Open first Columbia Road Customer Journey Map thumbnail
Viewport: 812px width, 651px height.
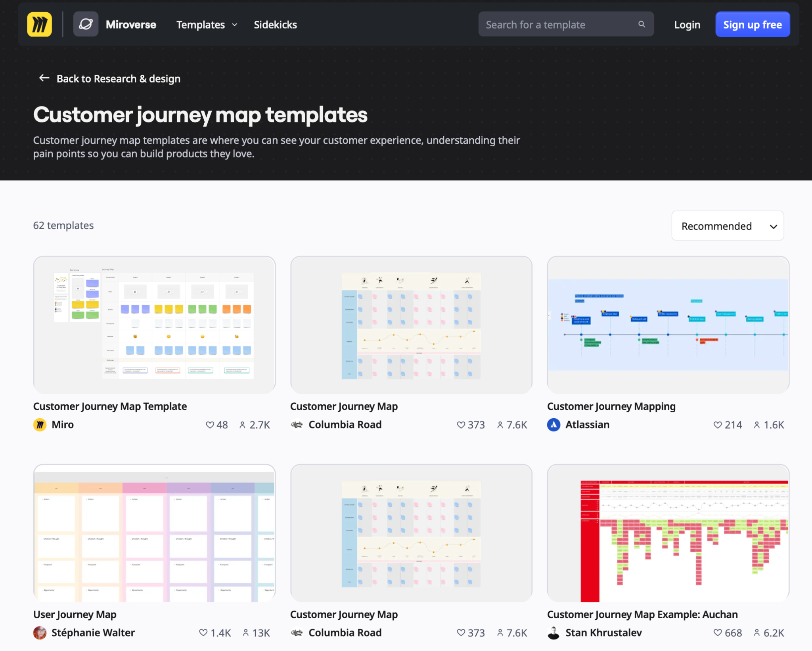tap(411, 325)
